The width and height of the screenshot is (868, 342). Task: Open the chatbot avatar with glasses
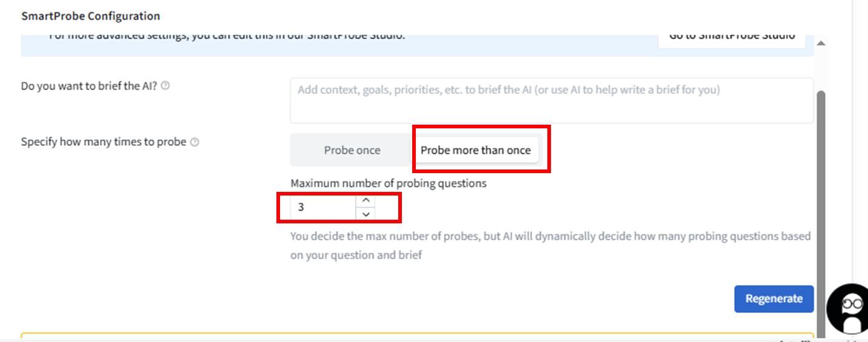pos(850,308)
